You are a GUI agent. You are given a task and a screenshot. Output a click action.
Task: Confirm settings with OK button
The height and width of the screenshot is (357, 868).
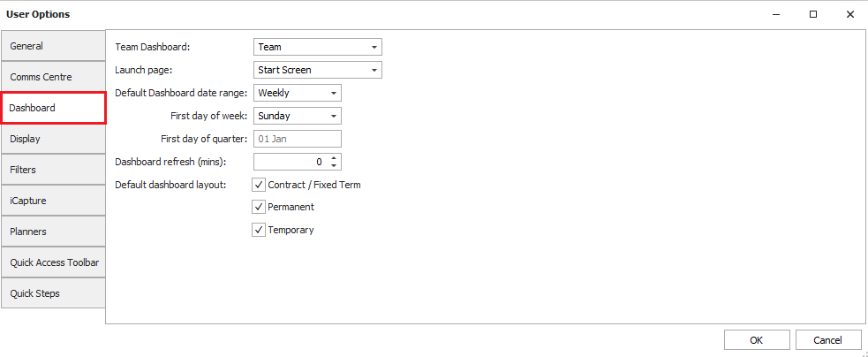click(757, 340)
